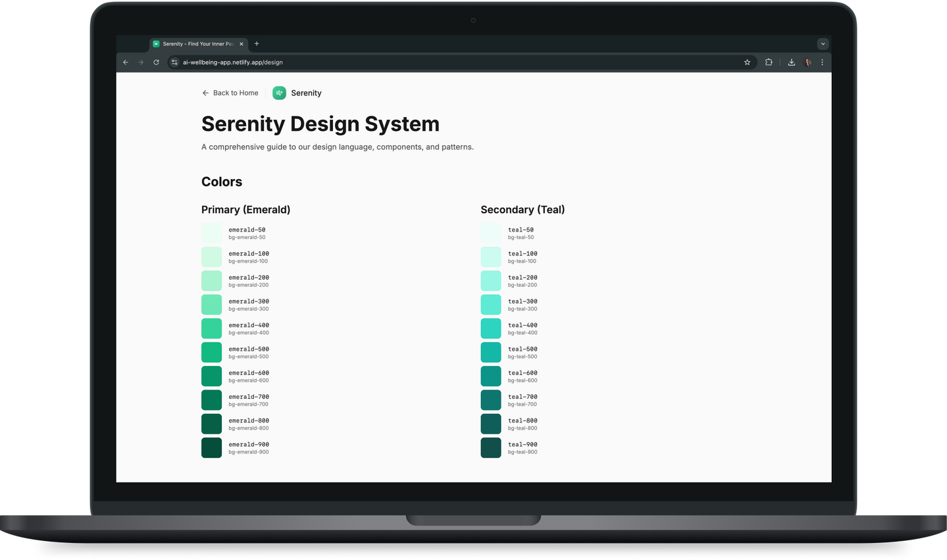Open the browser extensions puzzle icon
The width and height of the screenshot is (947, 560).
pyautogui.click(x=769, y=63)
